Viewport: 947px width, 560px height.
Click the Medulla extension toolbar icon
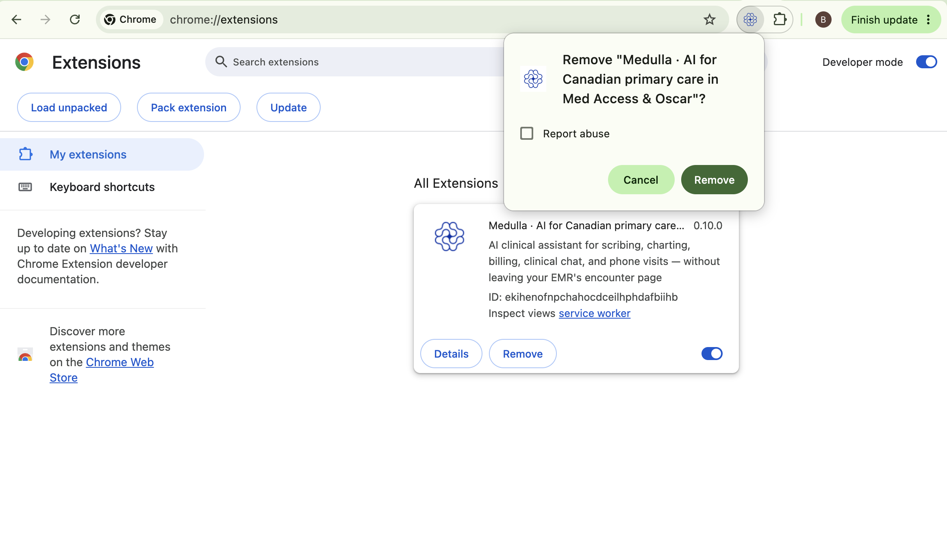[750, 20]
